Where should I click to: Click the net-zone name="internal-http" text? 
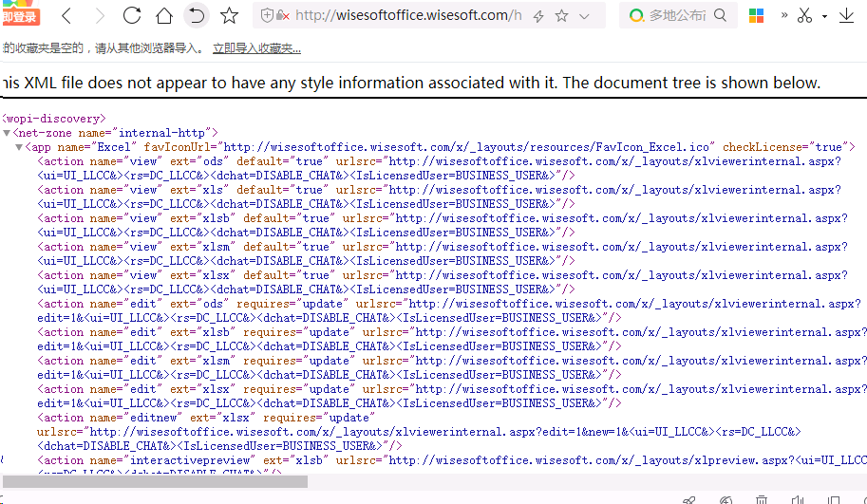(x=115, y=133)
